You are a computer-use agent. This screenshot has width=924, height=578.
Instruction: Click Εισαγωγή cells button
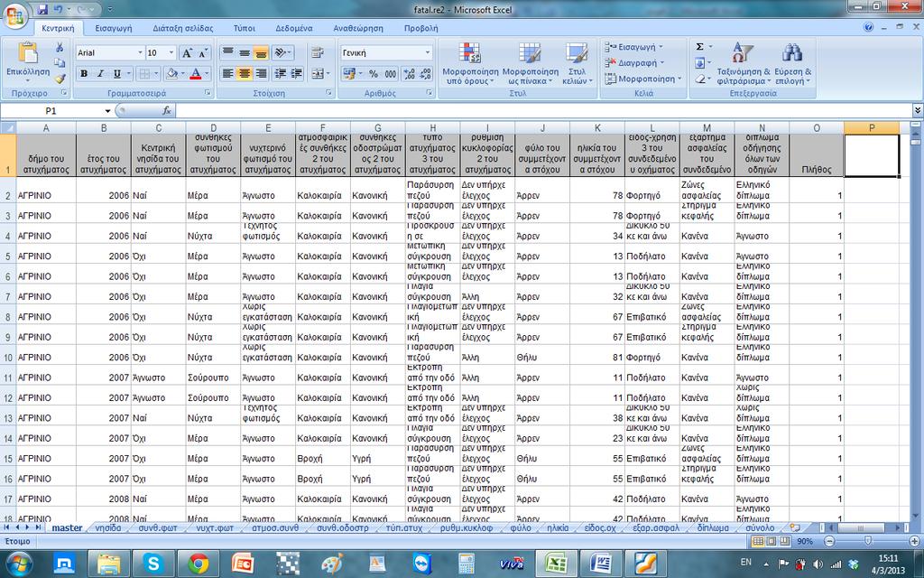633,47
